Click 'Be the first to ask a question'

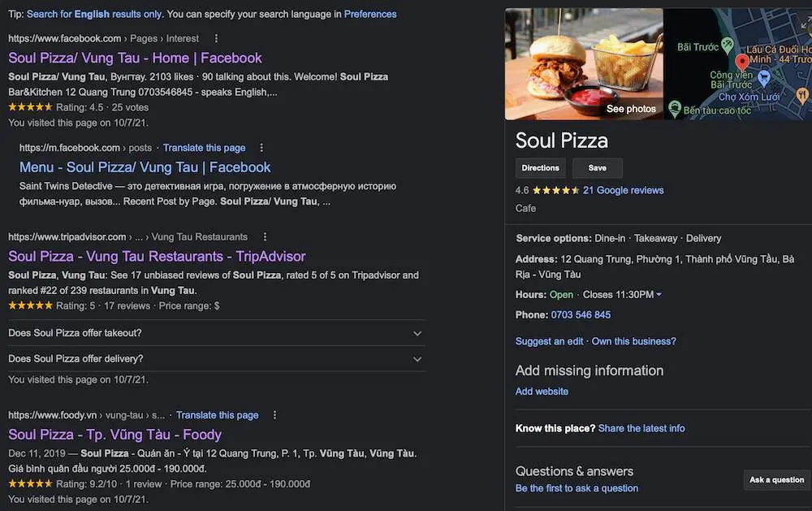[x=577, y=488]
